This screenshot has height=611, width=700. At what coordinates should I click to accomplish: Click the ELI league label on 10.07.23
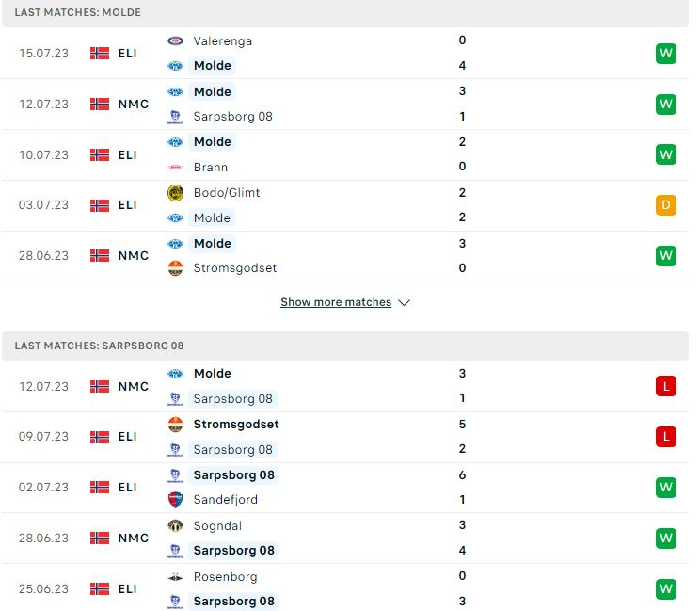click(x=127, y=155)
